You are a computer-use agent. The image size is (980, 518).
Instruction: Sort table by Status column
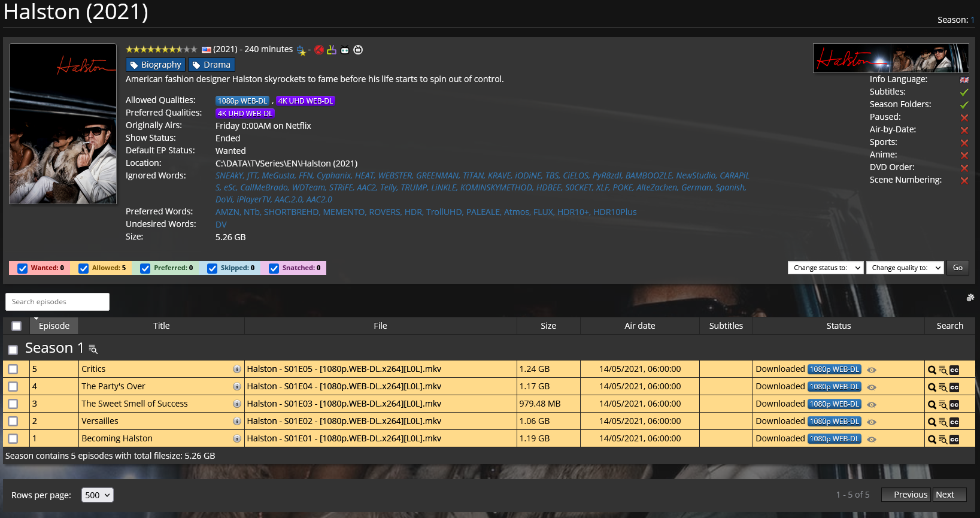click(838, 326)
